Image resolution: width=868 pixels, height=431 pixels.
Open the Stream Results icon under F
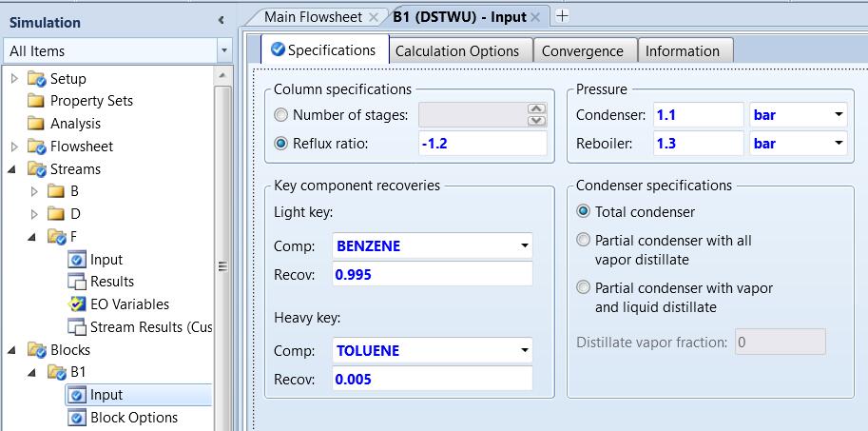click(77, 327)
